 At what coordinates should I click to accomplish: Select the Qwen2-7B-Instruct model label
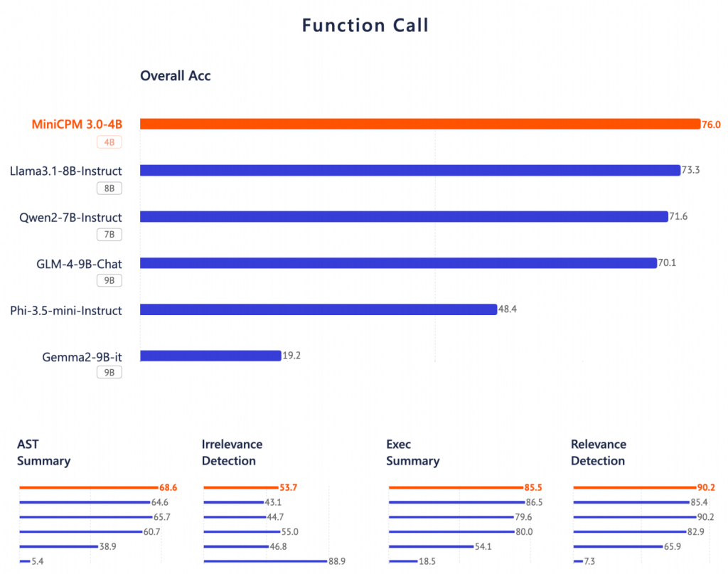(x=71, y=218)
